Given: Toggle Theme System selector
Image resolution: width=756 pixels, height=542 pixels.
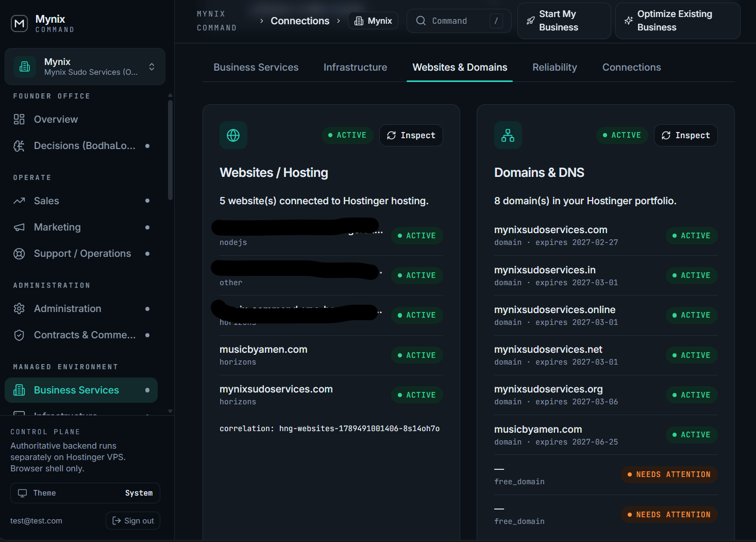Looking at the screenshot, I should tap(85, 493).
